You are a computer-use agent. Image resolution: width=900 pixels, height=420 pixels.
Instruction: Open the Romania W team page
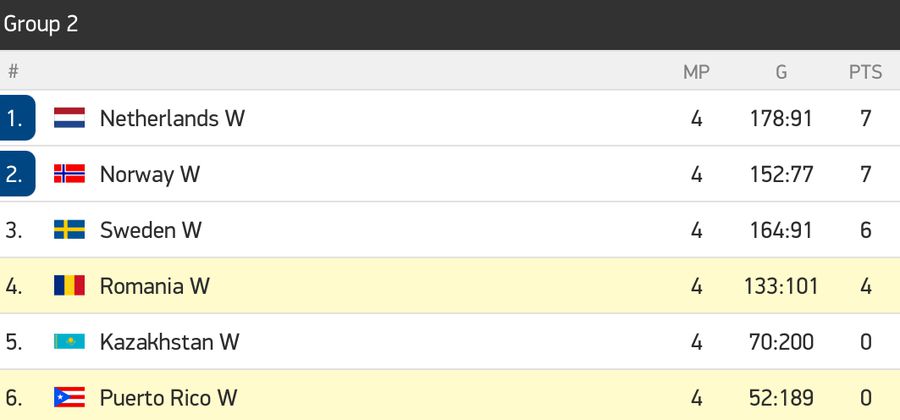154,286
